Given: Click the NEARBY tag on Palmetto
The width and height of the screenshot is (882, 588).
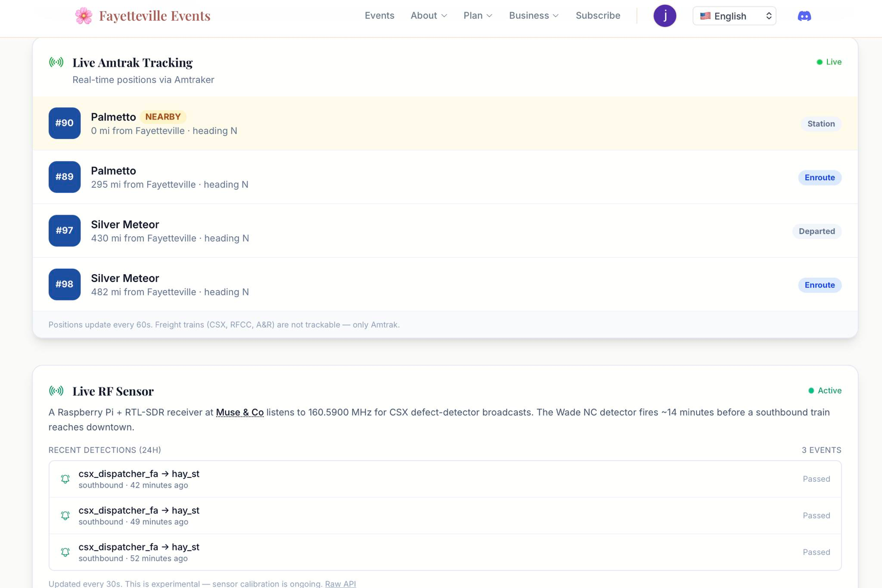Looking at the screenshot, I should (163, 117).
